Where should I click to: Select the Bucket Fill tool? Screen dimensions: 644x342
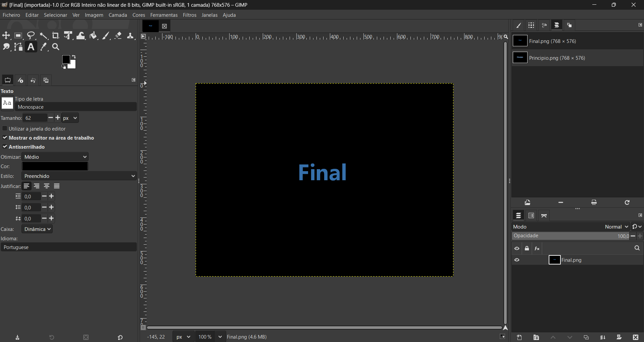pos(93,36)
